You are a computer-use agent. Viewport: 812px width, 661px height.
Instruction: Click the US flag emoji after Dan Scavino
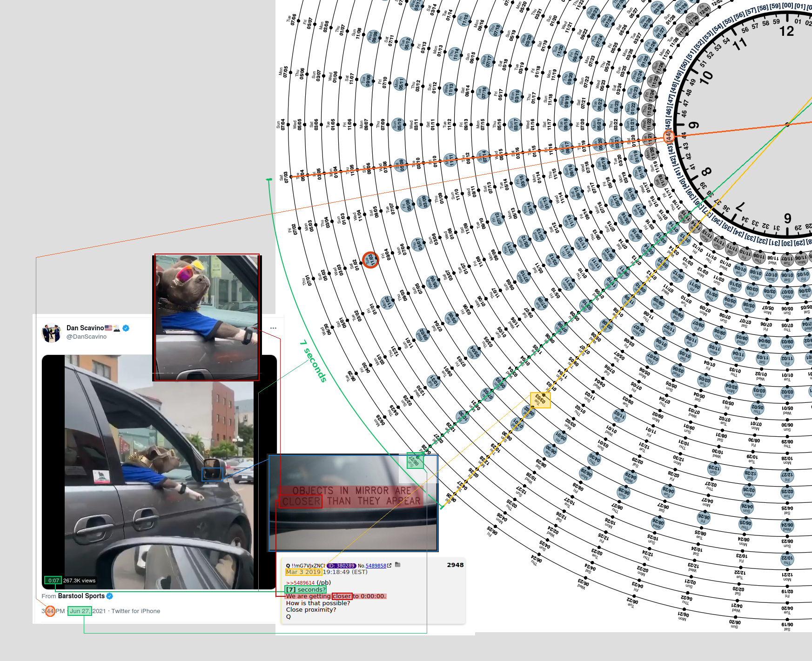(x=108, y=328)
